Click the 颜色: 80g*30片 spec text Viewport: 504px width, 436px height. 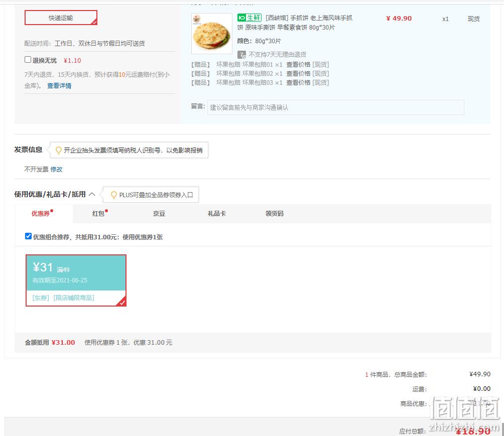259,41
